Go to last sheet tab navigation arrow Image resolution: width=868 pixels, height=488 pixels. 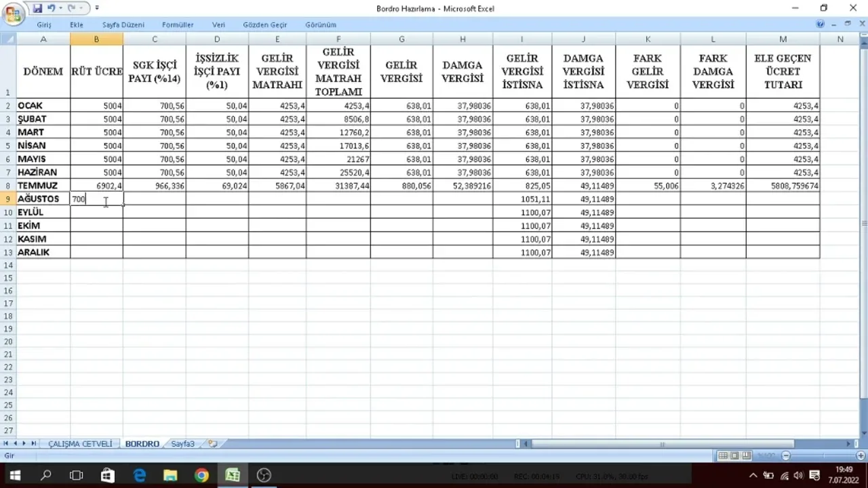34,443
